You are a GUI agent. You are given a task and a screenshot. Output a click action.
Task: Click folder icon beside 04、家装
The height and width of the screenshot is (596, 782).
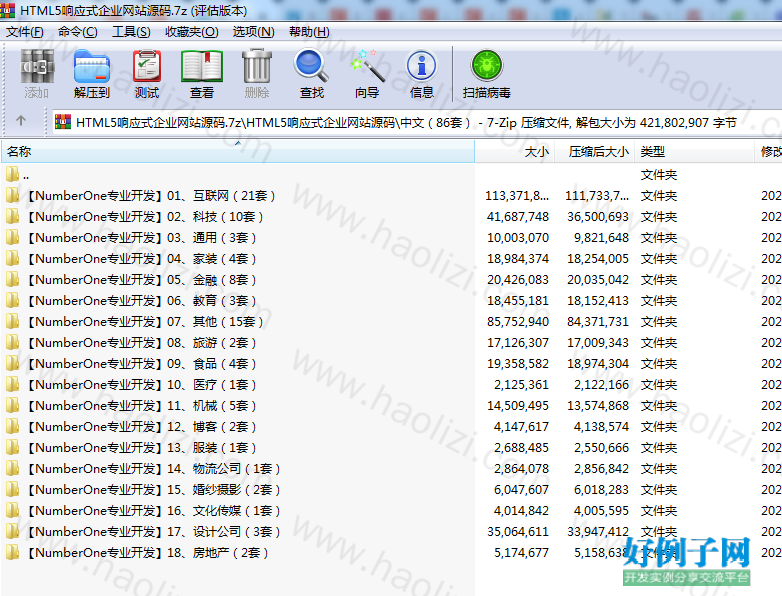(x=12, y=258)
